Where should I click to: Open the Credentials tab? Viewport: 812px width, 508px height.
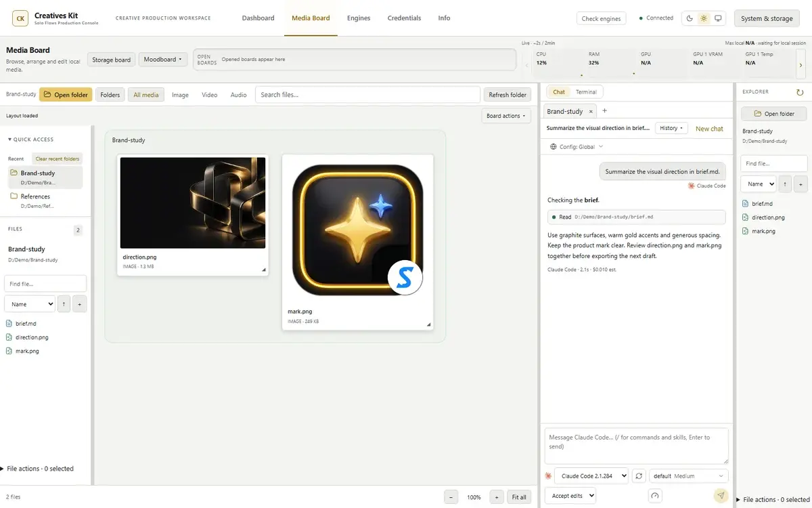404,18
